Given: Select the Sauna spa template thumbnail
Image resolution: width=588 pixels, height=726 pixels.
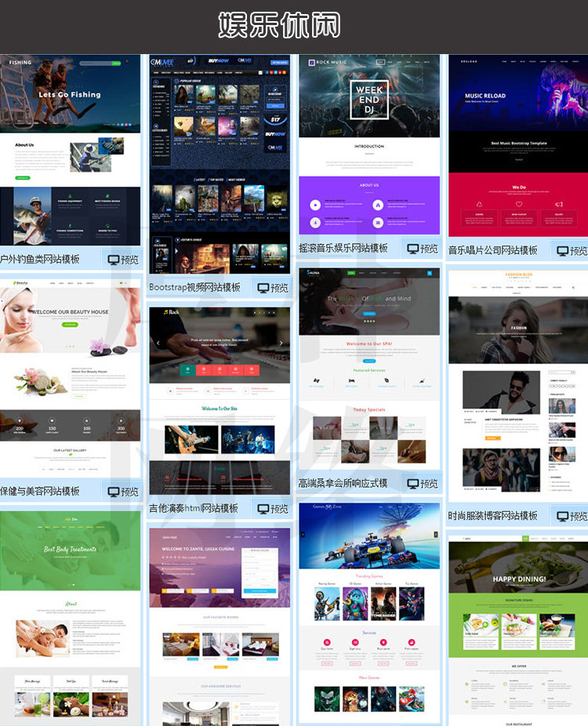Looking at the screenshot, I should point(369,368).
